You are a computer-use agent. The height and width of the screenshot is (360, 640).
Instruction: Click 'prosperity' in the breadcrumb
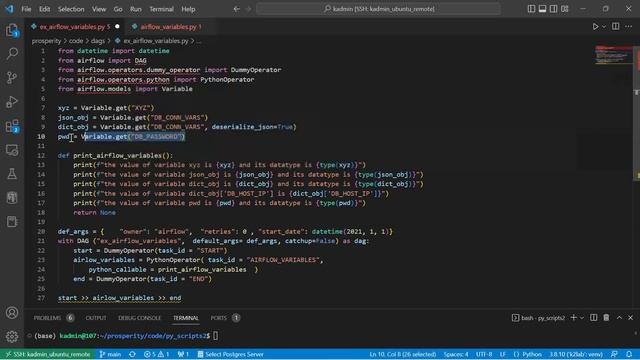[46, 41]
